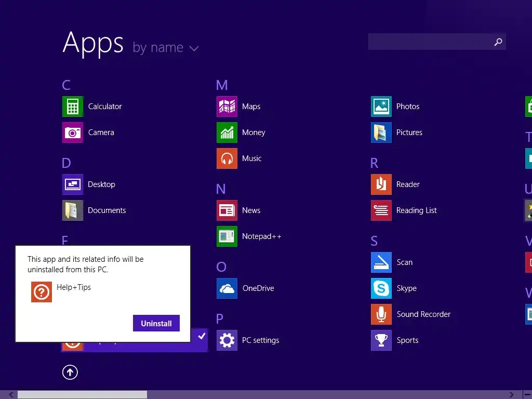This screenshot has width=532, height=399.
Task: Click the up arrow circle button
Action: pos(70,372)
